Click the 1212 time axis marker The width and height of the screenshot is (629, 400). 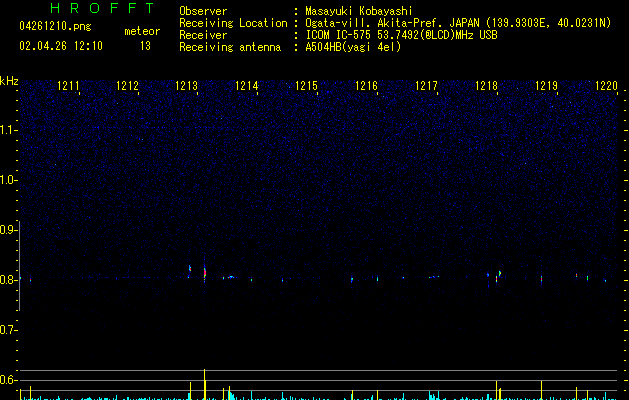127,86
